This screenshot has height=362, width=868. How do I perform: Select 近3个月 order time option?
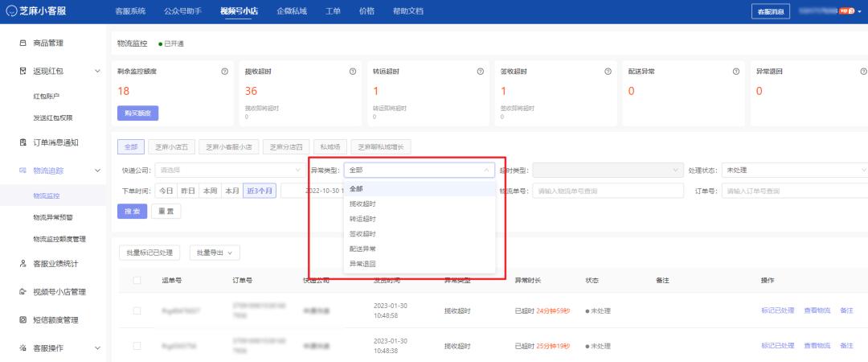click(260, 191)
